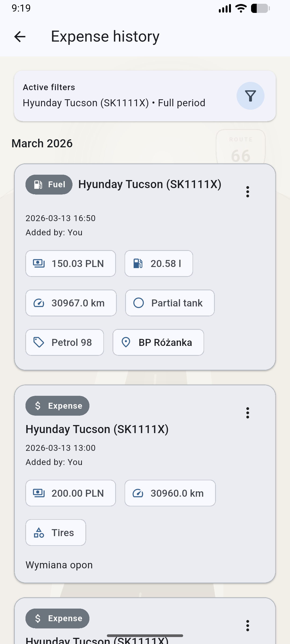Tap the Expense badge on bottom card

tap(57, 618)
